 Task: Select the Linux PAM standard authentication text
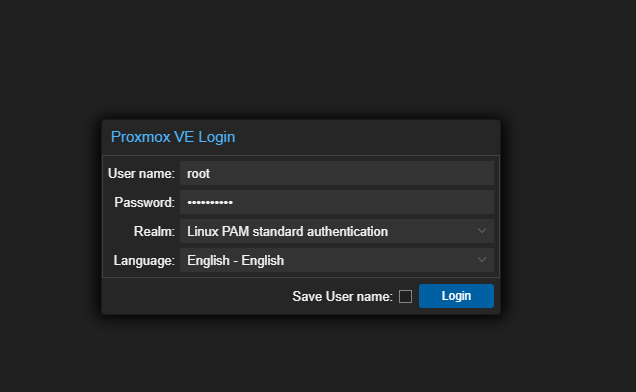coord(287,231)
